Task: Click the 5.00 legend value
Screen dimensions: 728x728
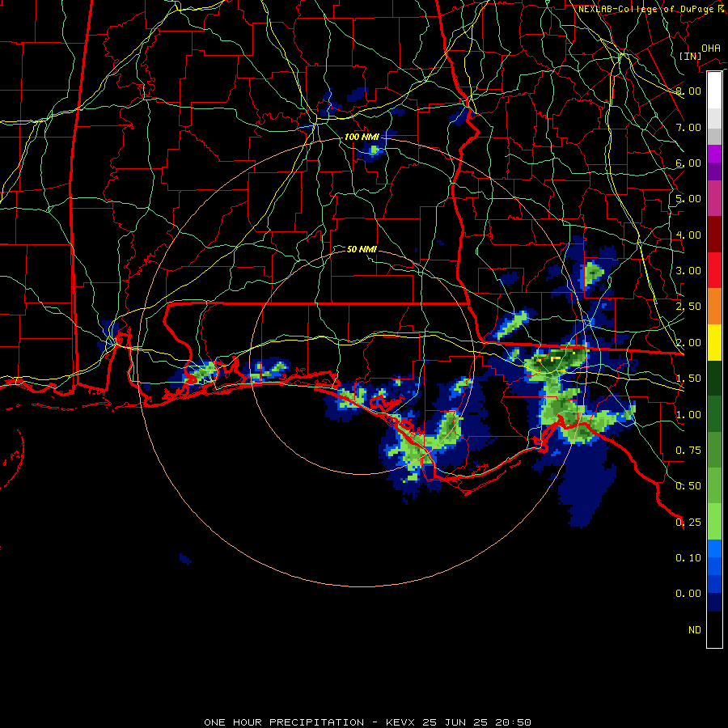Action: pyautogui.click(x=688, y=199)
